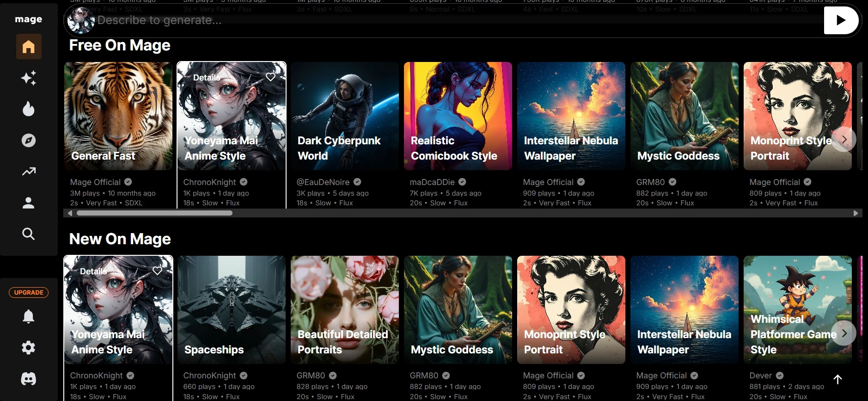Open the Dark Cyberpunk World thumbnail
The image size is (868, 401).
tap(345, 116)
